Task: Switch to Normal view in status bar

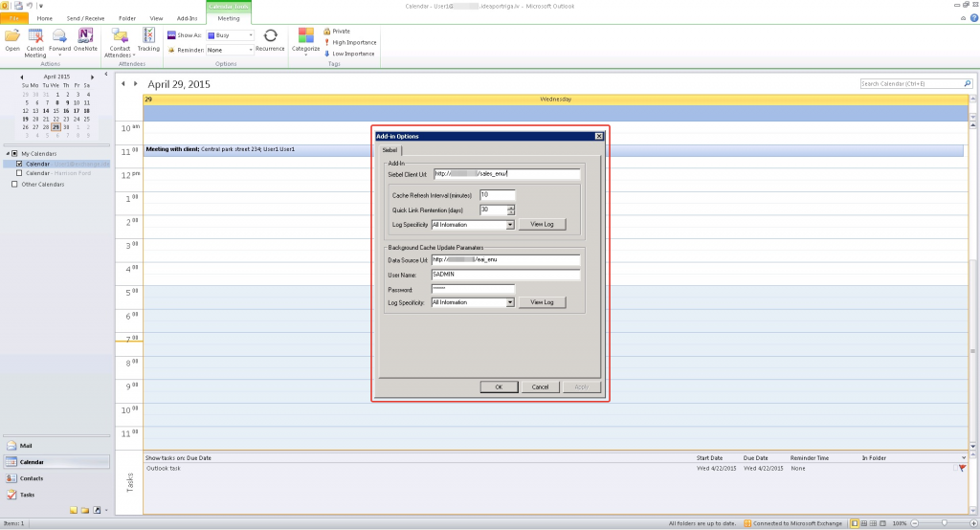Action: (855, 523)
